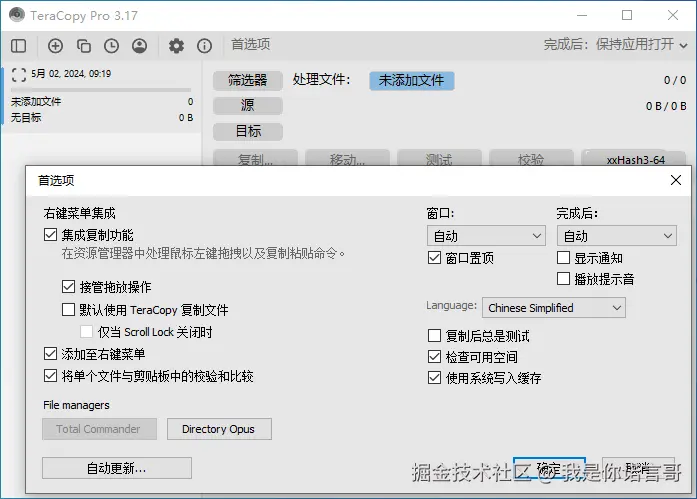
Task: Open the history clock icon
Action: 111,46
